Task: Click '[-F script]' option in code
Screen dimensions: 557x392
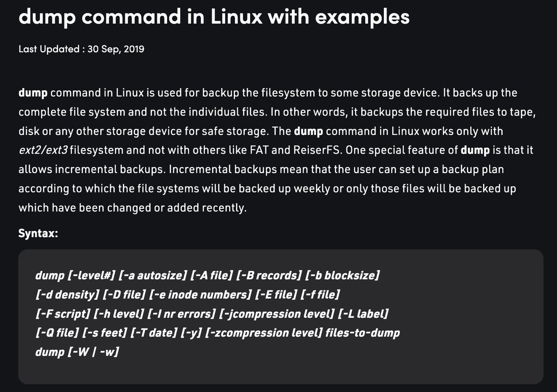Action: (x=63, y=315)
